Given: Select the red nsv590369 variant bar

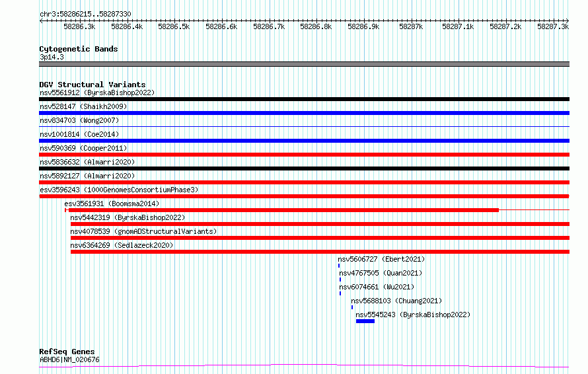Looking at the screenshot, I should [304, 155].
